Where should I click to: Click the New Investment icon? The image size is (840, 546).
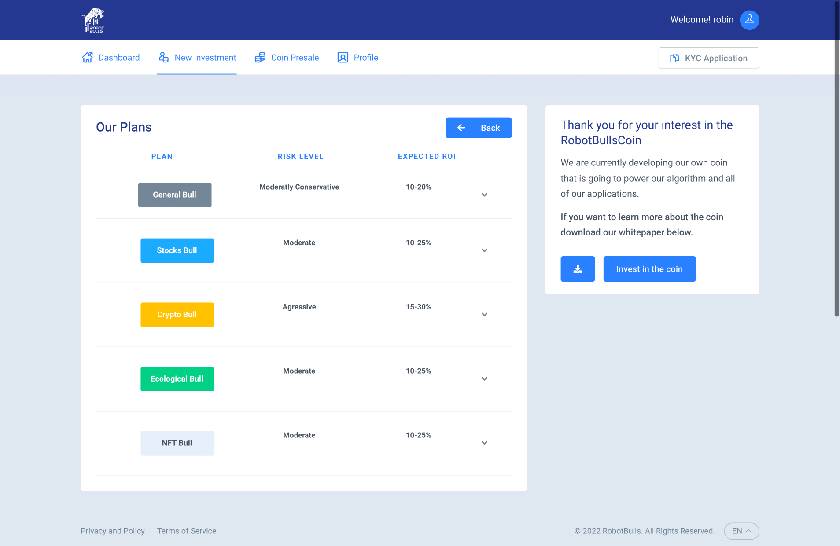(x=164, y=58)
